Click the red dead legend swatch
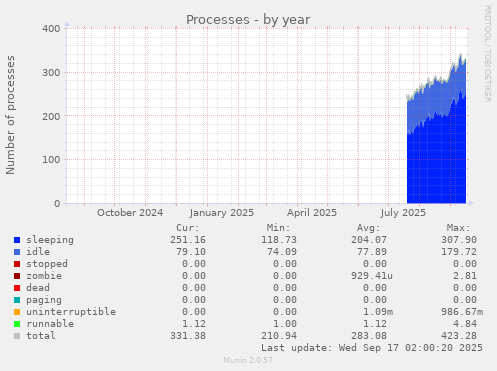Image resolution: width=497 pixels, height=371 pixels. tap(17, 288)
